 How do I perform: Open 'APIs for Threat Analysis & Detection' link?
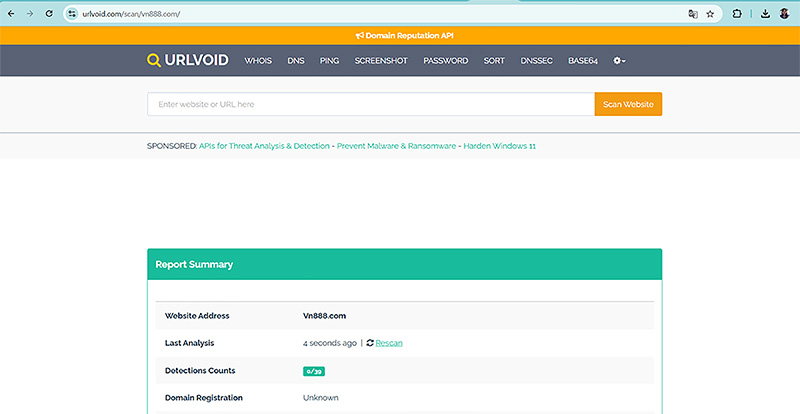264,146
